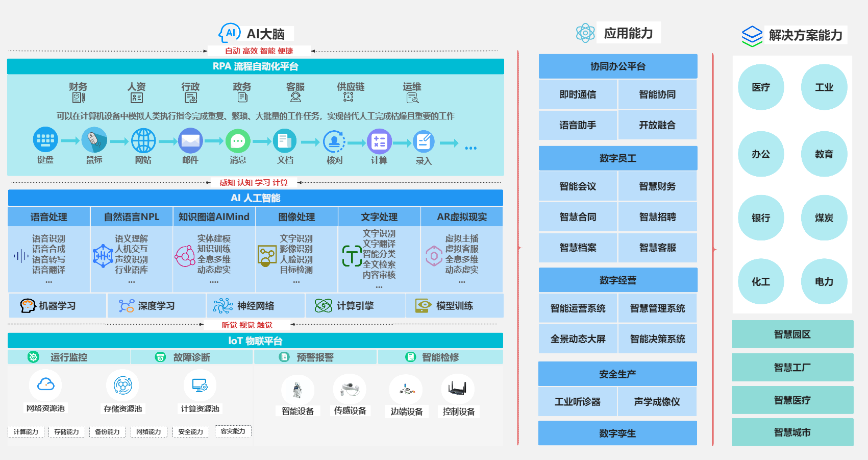Viewport: 868px width, 460px height.
Task: Click the network resource pool cloud icon
Action: (45, 384)
